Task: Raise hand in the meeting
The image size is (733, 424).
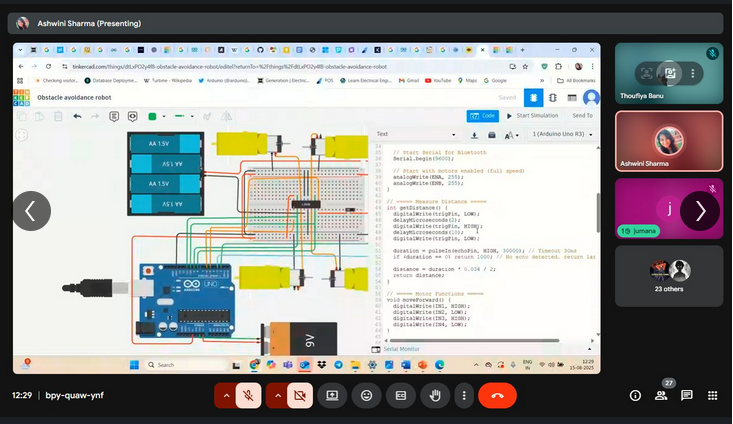Action: click(435, 395)
